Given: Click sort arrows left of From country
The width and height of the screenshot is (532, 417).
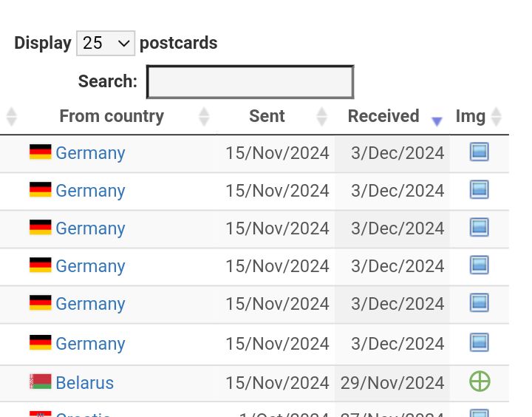Looking at the screenshot, I should 12,117.
